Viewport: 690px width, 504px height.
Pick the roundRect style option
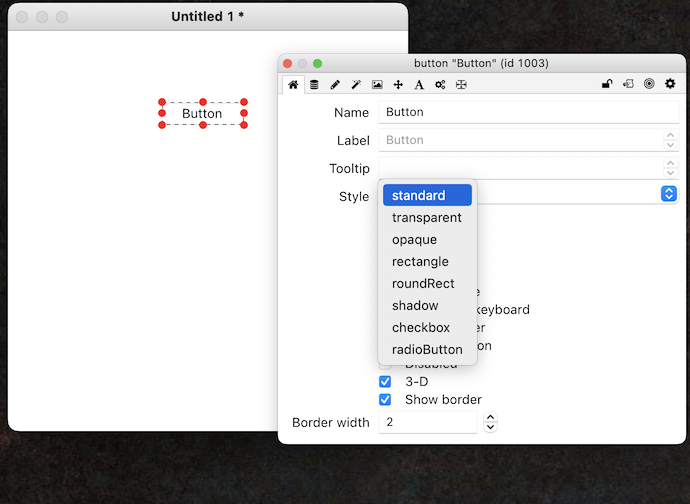point(423,284)
